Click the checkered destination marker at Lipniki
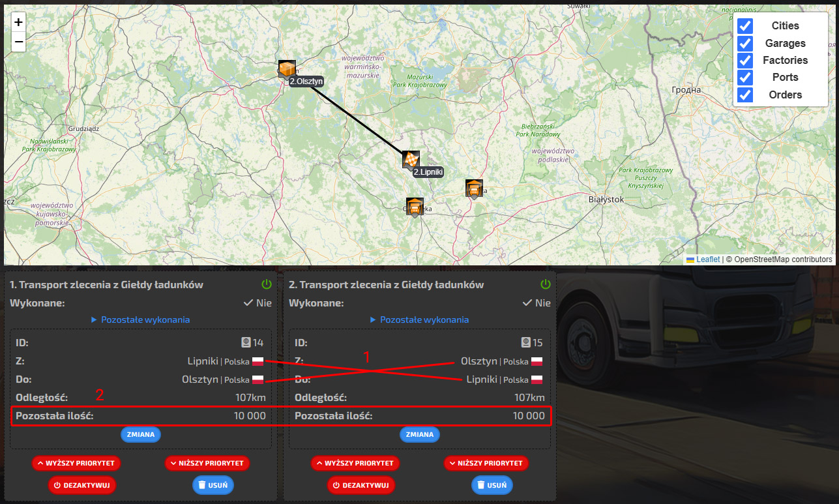839x504 pixels. pyautogui.click(x=411, y=160)
